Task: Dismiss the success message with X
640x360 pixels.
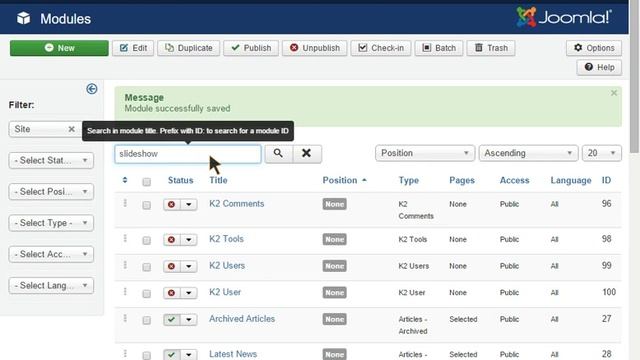Action: [614, 93]
